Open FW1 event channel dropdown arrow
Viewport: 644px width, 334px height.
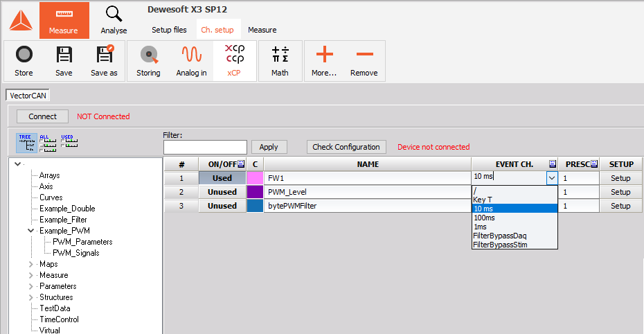coord(552,178)
